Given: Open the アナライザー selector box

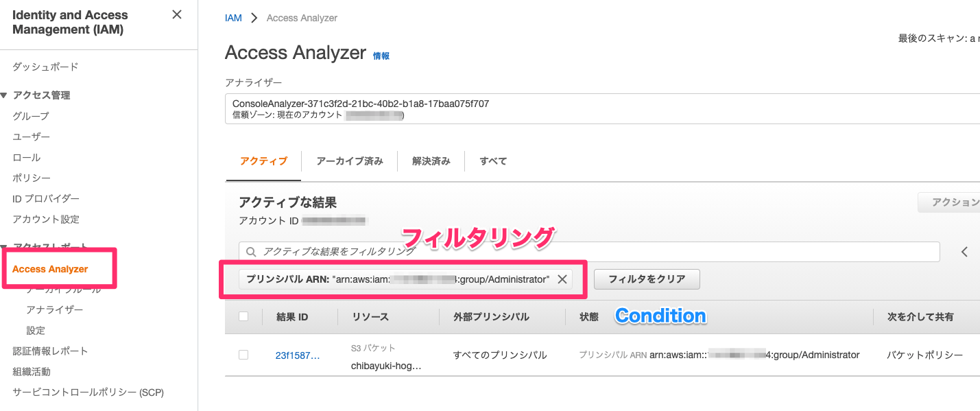Looking at the screenshot, I should 602,109.
